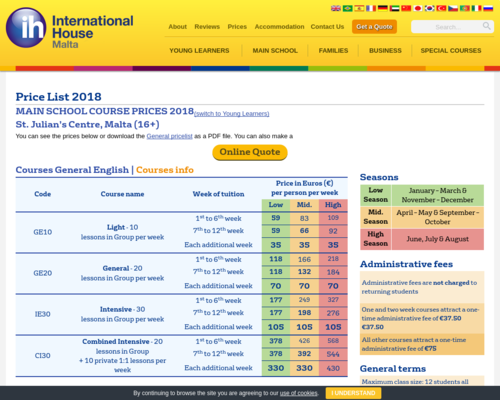Click the Price List 2018 heading
Image resolution: width=500 pixels, height=400 pixels.
(59, 97)
